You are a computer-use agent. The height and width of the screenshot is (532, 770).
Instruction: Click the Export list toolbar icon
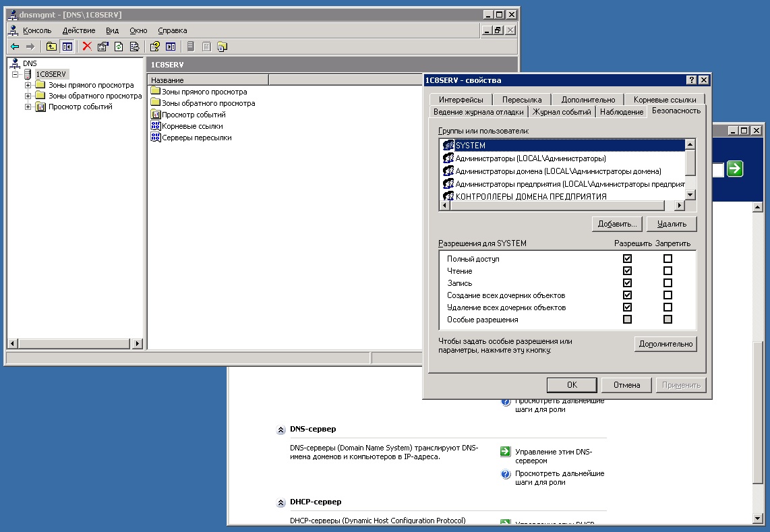point(134,47)
